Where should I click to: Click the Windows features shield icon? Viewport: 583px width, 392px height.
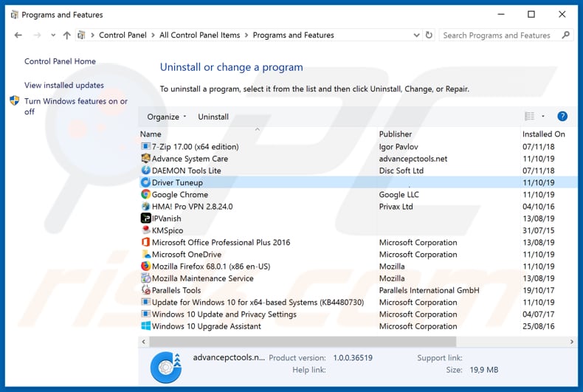(x=15, y=100)
